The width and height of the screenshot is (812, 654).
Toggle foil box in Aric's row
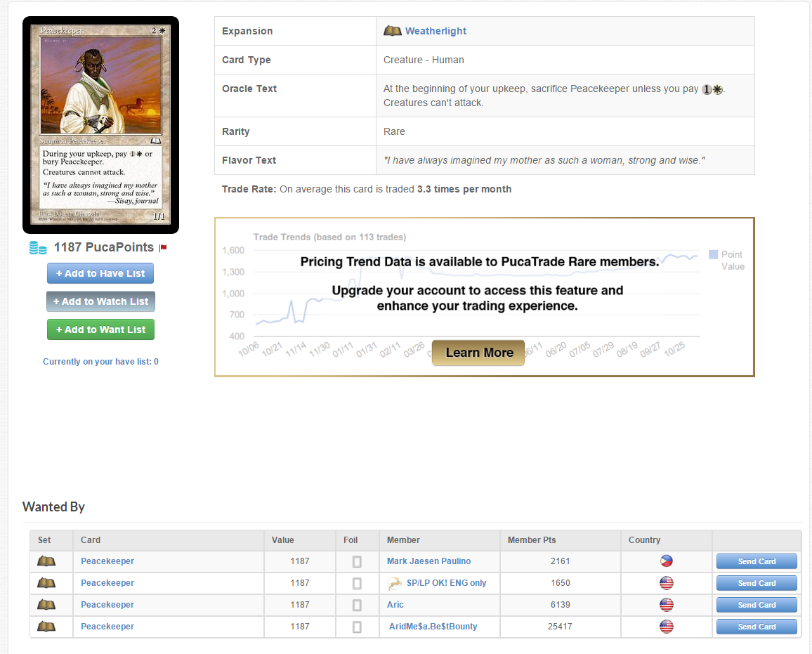tap(357, 606)
